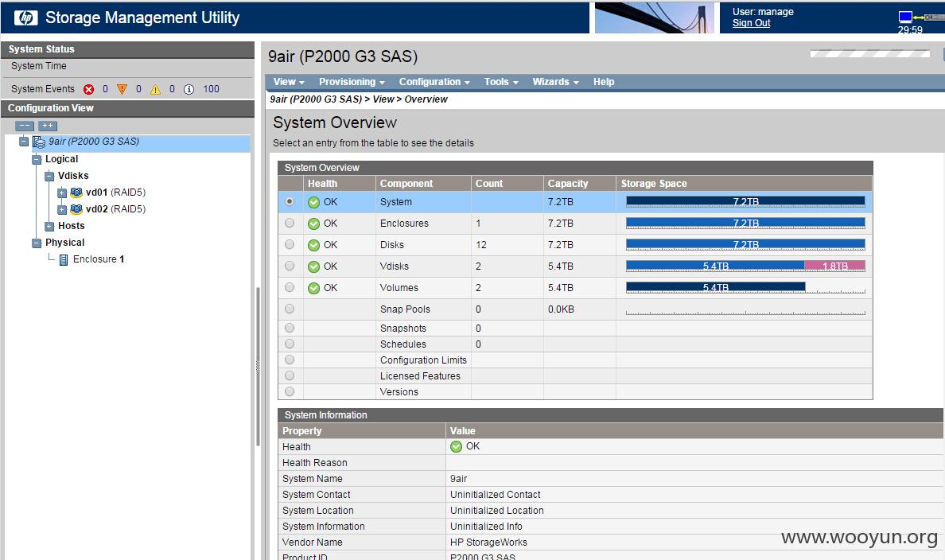Image resolution: width=945 pixels, height=560 pixels.
Task: Click the System 7.2TB storage space bar
Action: [x=745, y=202]
